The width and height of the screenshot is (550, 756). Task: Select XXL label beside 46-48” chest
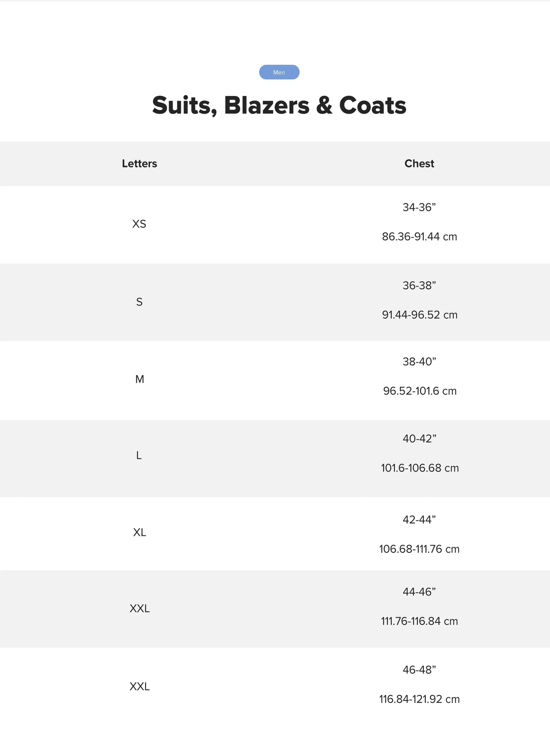(140, 686)
